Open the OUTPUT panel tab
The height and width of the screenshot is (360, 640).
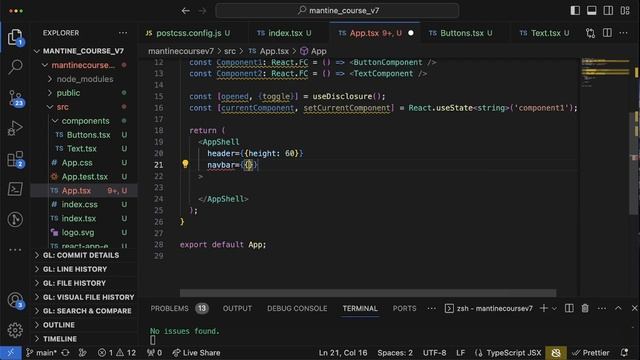(x=237, y=309)
